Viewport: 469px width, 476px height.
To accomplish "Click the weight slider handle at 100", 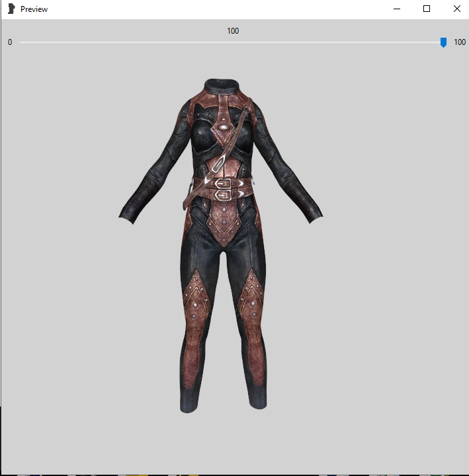I will tap(443, 42).
